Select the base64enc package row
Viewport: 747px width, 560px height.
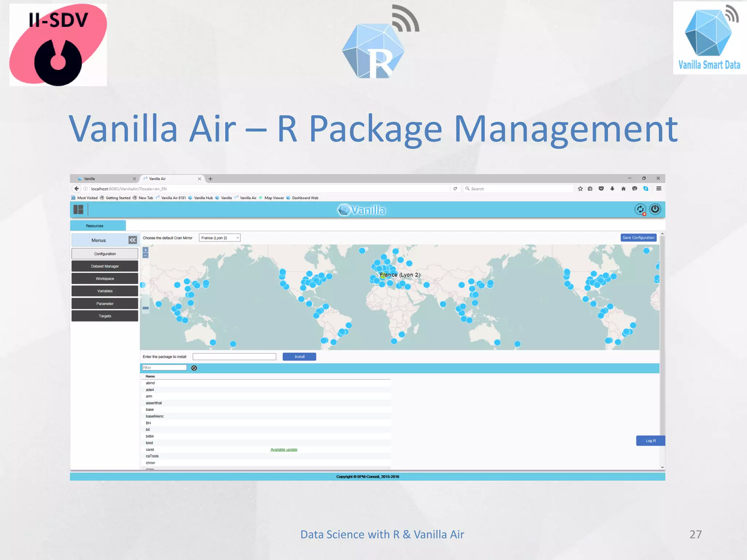(266, 416)
